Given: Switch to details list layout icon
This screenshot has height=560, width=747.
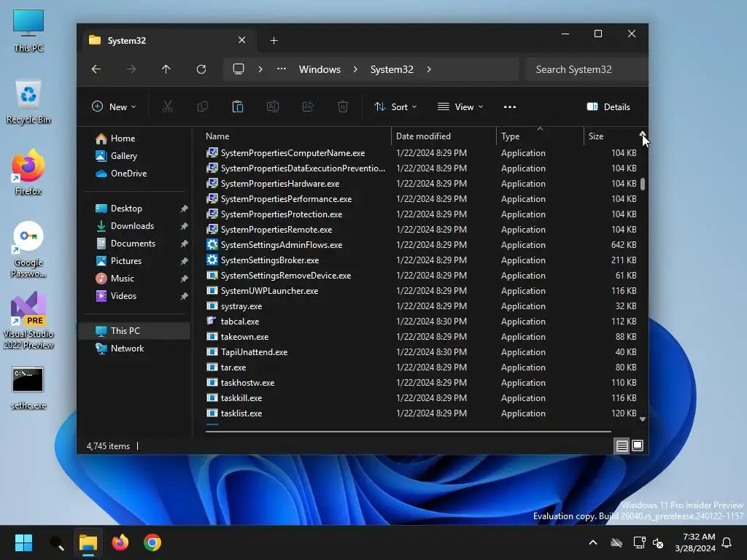Looking at the screenshot, I should (x=622, y=446).
